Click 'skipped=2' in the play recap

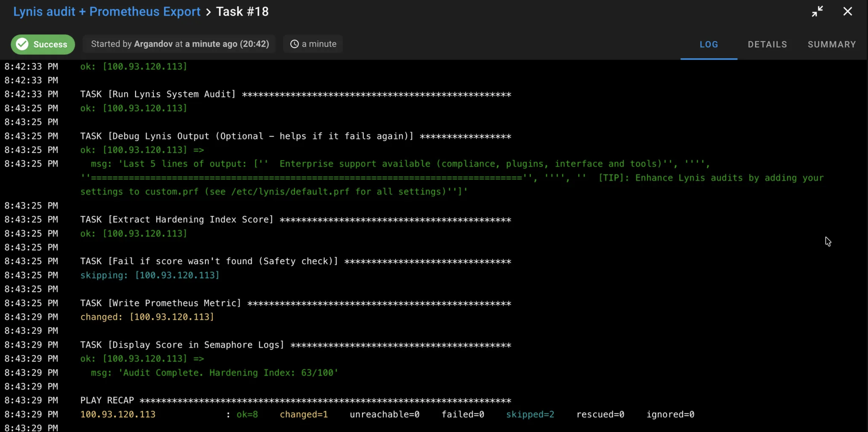pos(530,414)
